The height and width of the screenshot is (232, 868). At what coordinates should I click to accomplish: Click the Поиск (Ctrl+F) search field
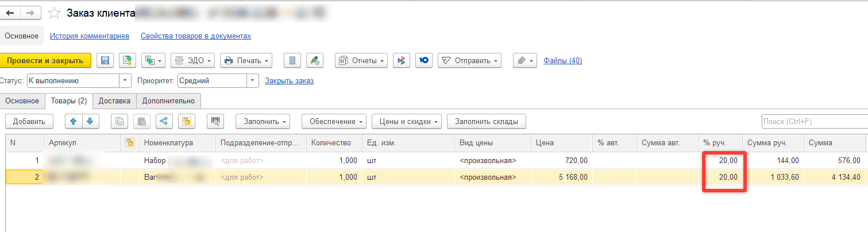click(x=815, y=121)
